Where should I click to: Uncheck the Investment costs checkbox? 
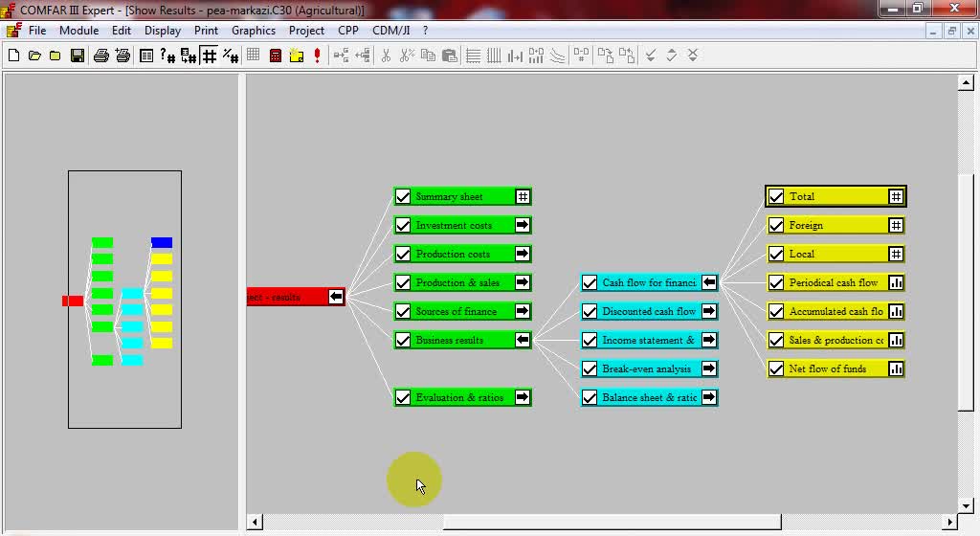pyautogui.click(x=403, y=225)
